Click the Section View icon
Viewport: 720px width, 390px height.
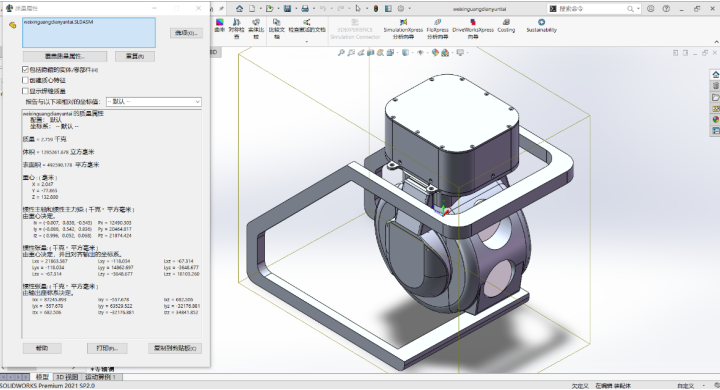click(x=371, y=53)
